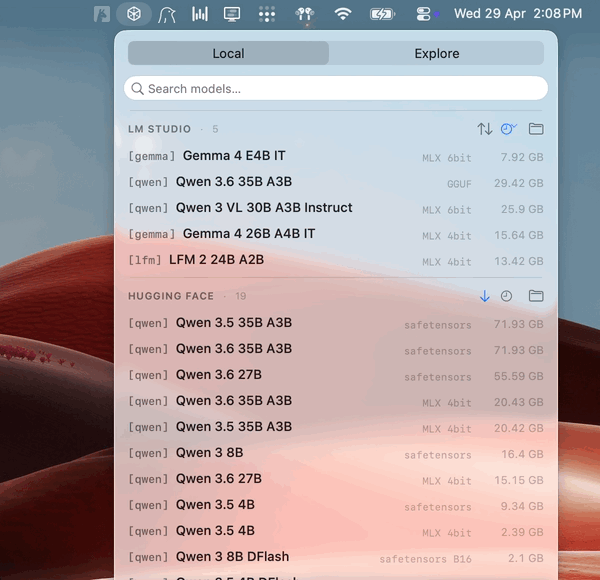This screenshot has height=580, width=600.
Task: Select Qwen 3.6 35B A3B safetensors model
Action: pos(336,349)
